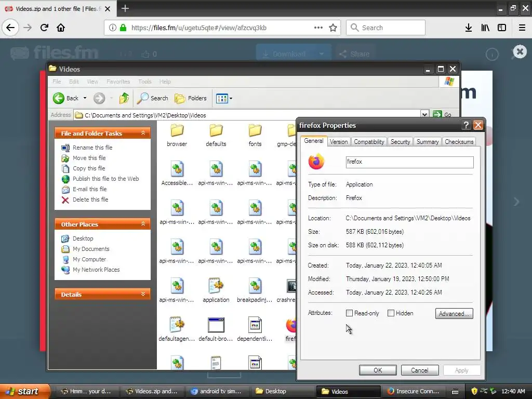
Task: Switch to Insecure Connection taskbar item
Action: click(x=414, y=391)
